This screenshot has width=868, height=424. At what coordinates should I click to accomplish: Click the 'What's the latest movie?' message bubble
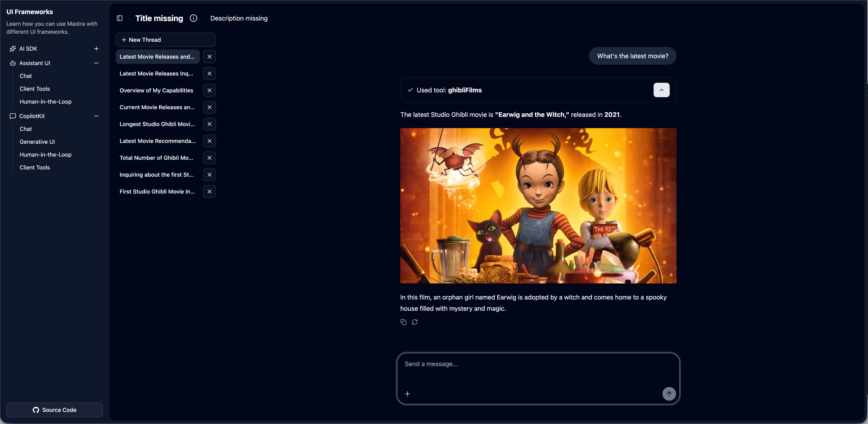(632, 56)
